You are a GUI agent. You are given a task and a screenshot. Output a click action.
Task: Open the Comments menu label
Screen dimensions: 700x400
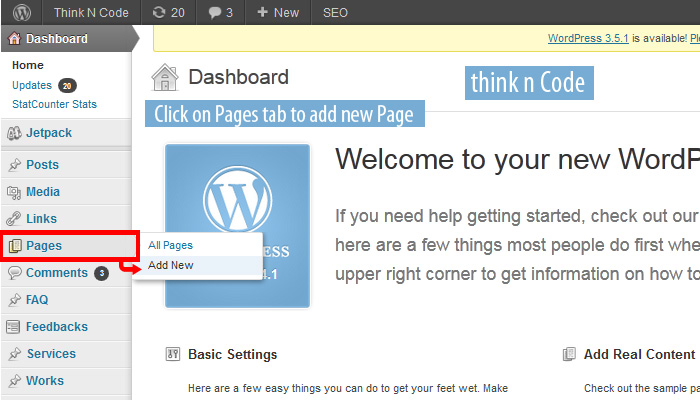pos(57,273)
